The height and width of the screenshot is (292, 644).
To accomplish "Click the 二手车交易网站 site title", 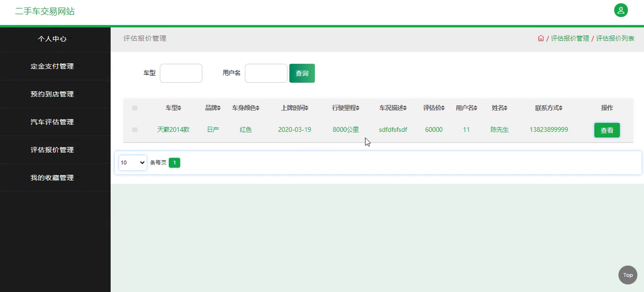I will tap(45, 11).
